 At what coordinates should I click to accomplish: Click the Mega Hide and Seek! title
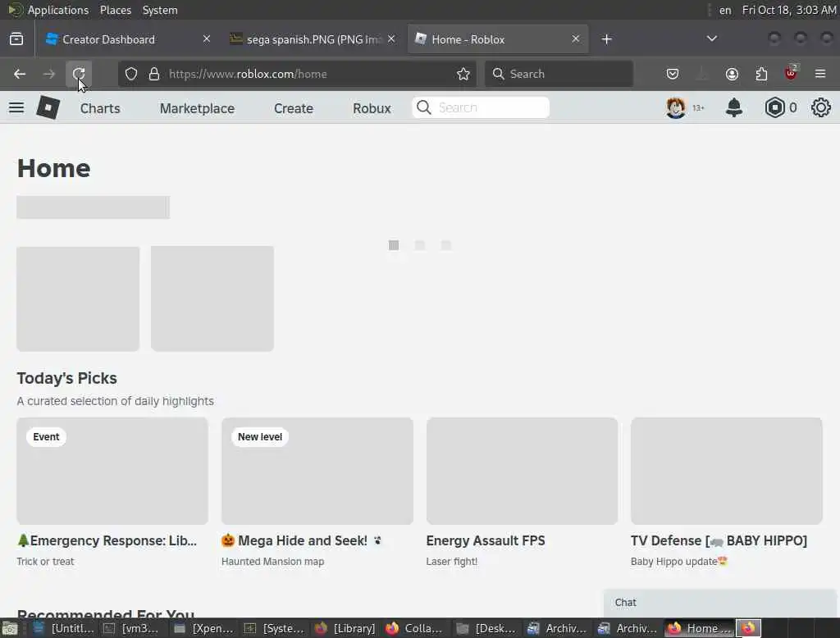click(x=302, y=541)
